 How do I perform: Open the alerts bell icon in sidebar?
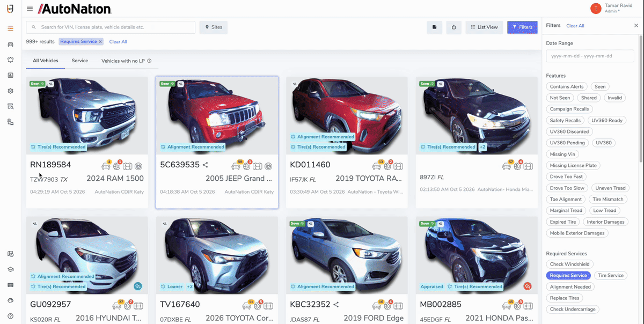pos(10,60)
